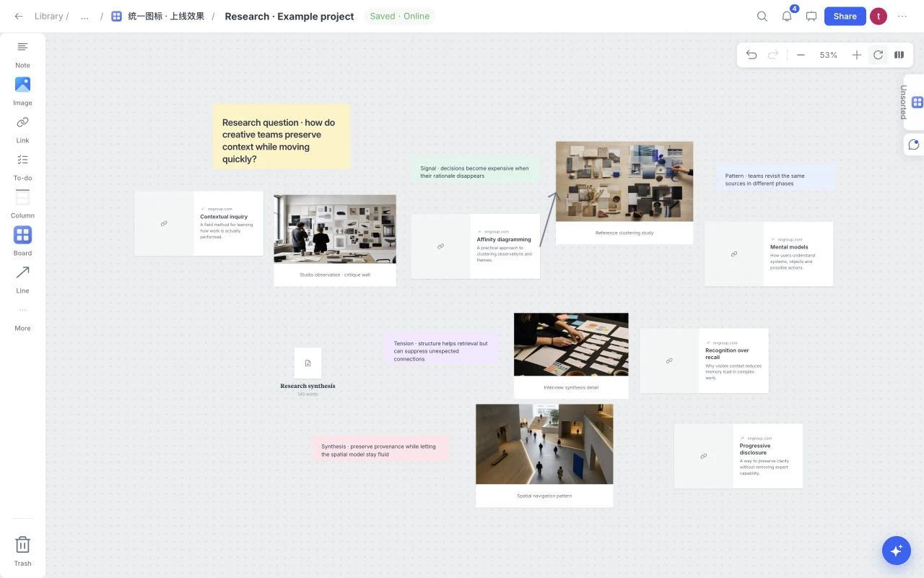Zoom in with the plus icon
This screenshot has width=924, height=578.
(x=856, y=55)
